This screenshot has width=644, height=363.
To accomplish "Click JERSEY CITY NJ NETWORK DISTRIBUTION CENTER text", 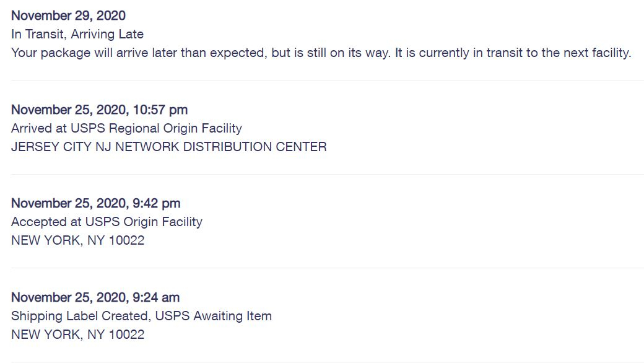I will 169,147.
